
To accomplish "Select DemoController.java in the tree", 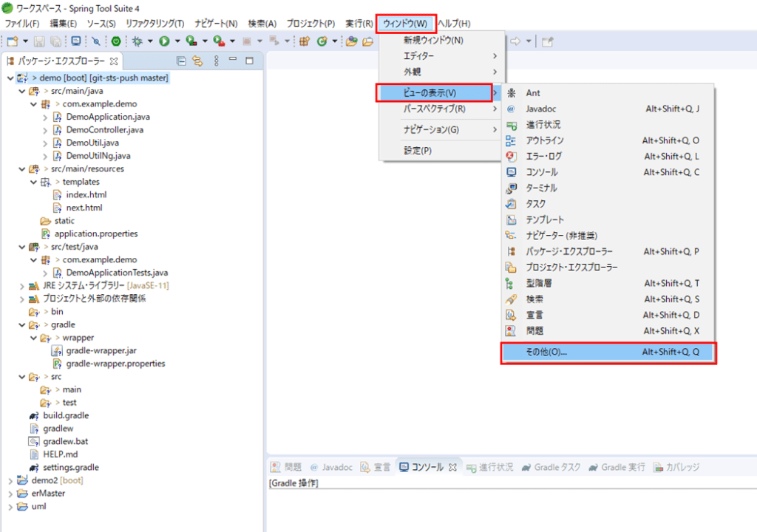I will pyautogui.click(x=104, y=130).
